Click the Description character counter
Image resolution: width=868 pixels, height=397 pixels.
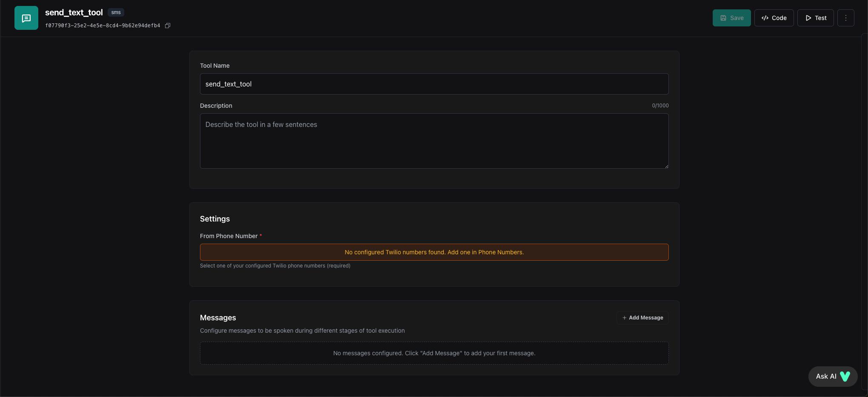click(660, 105)
